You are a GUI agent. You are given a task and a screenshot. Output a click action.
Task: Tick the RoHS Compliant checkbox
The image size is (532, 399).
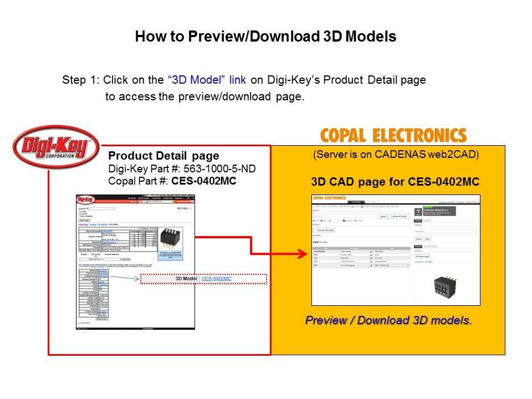click(x=80, y=217)
